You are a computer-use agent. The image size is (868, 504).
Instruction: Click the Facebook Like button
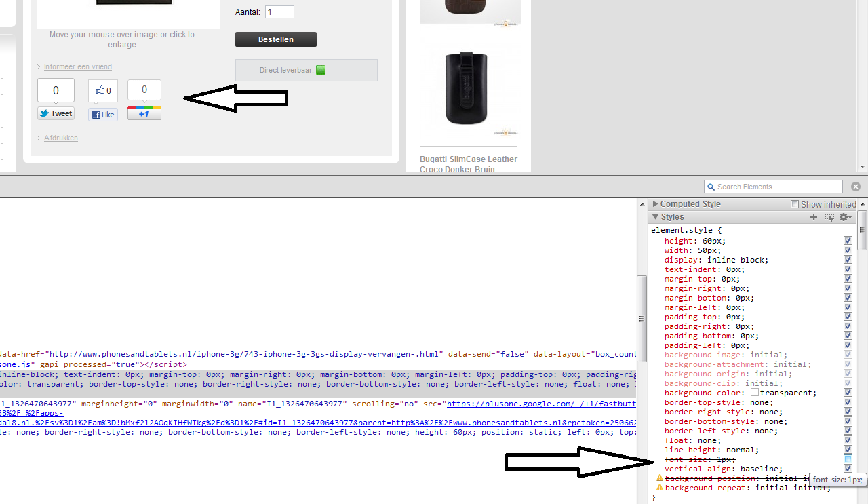(103, 115)
